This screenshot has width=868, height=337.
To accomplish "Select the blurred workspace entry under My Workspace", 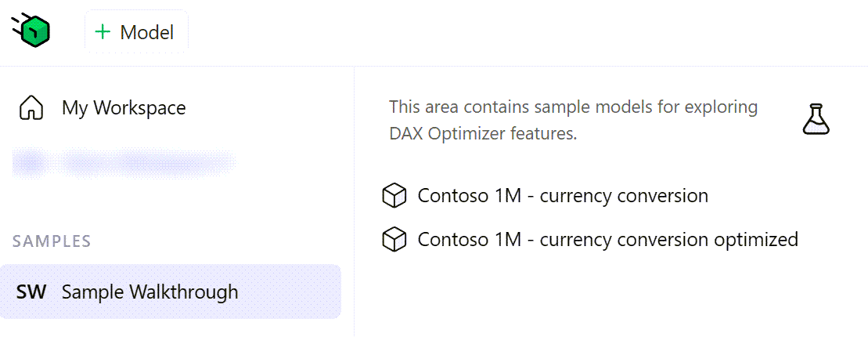I will pos(124,162).
